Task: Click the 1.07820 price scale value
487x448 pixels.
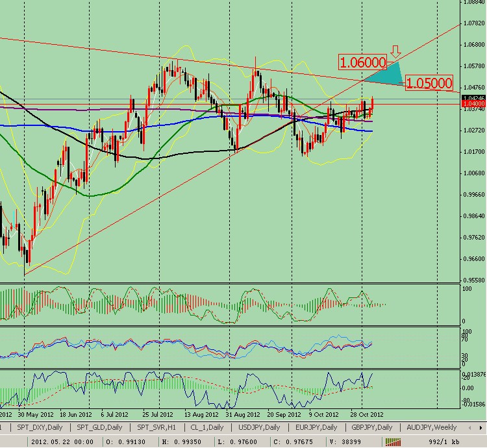Action: tap(473, 23)
